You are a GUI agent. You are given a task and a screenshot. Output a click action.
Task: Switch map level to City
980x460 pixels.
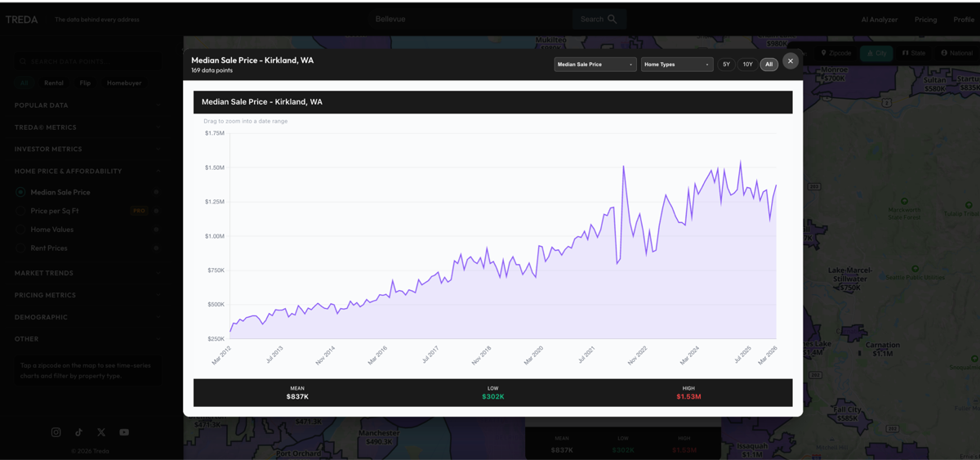pos(876,53)
